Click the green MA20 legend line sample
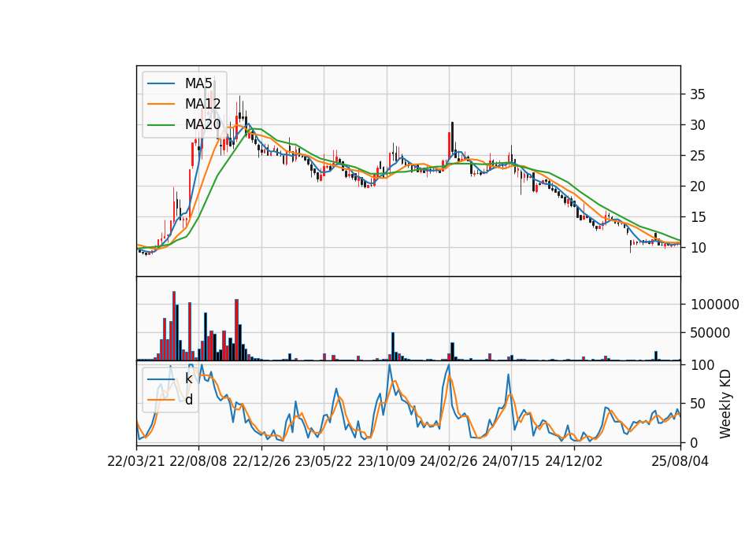Image resolution: width=756 pixels, height=543 pixels. tap(161, 125)
